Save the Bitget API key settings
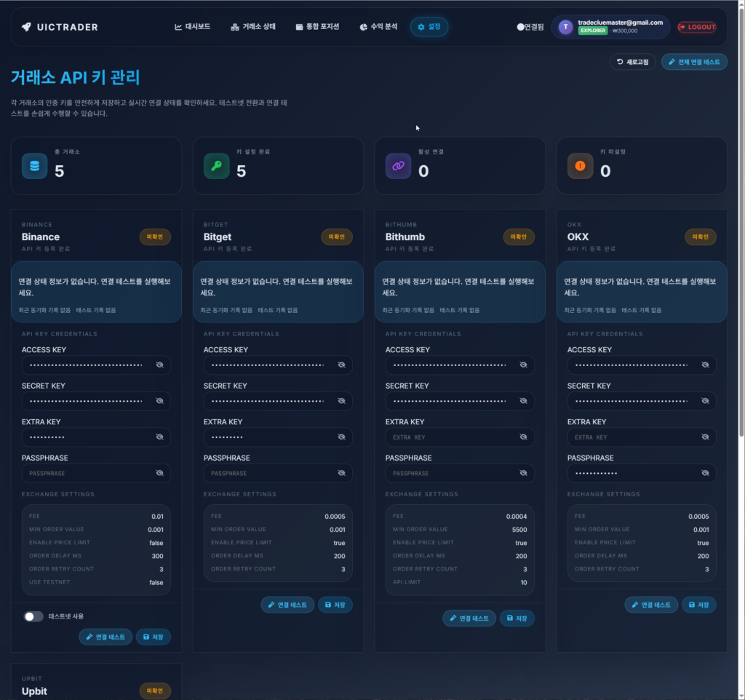 tap(335, 605)
